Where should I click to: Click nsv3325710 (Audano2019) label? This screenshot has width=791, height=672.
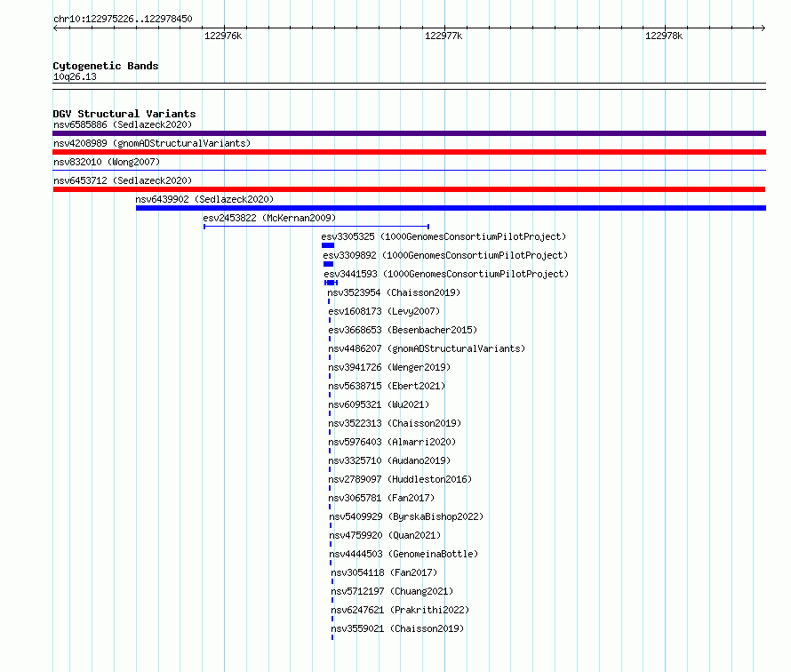(389, 460)
